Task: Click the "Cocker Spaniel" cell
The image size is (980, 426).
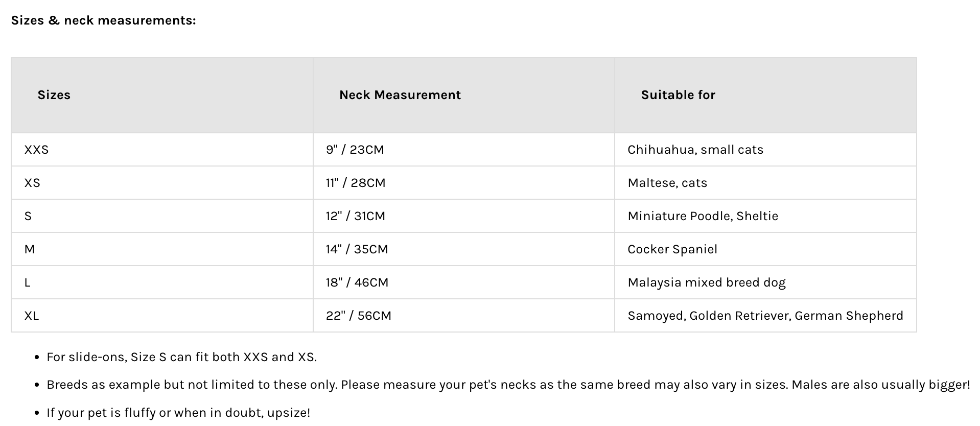Action: pos(672,249)
